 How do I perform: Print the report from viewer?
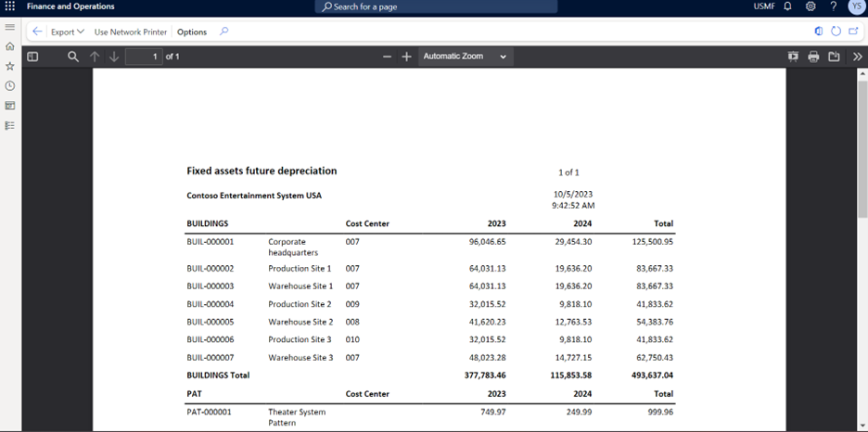pyautogui.click(x=813, y=57)
